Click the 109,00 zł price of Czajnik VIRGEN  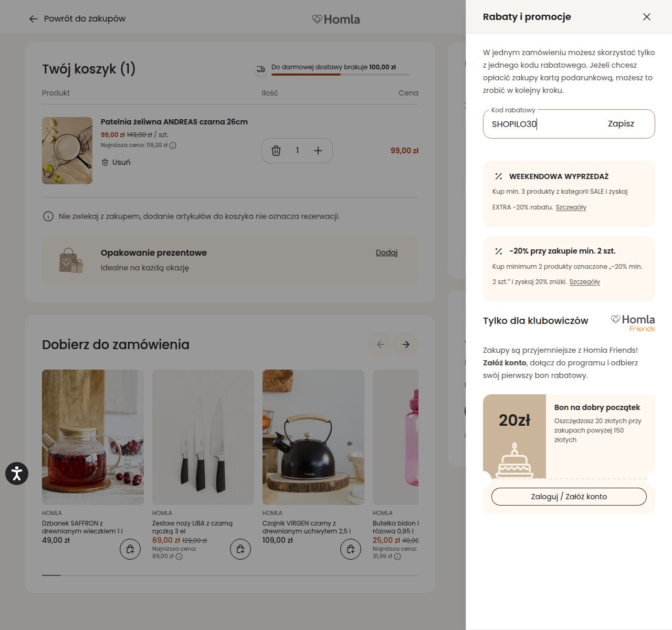tap(278, 540)
